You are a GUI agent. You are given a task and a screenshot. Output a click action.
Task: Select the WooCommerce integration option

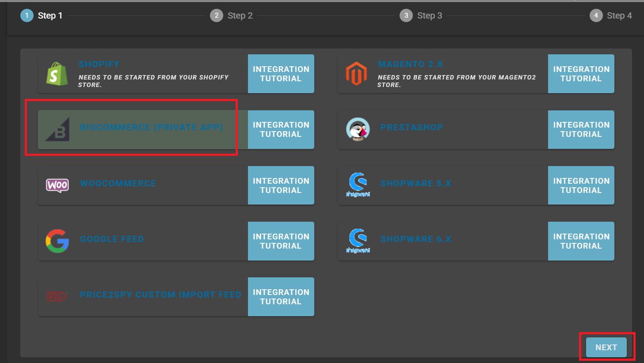[143, 185]
